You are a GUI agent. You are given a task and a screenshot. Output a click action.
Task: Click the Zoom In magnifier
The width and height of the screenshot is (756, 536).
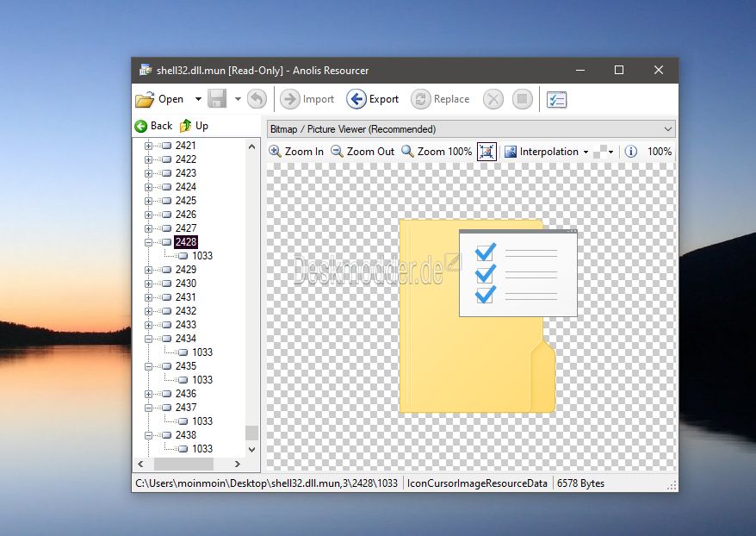click(x=275, y=152)
